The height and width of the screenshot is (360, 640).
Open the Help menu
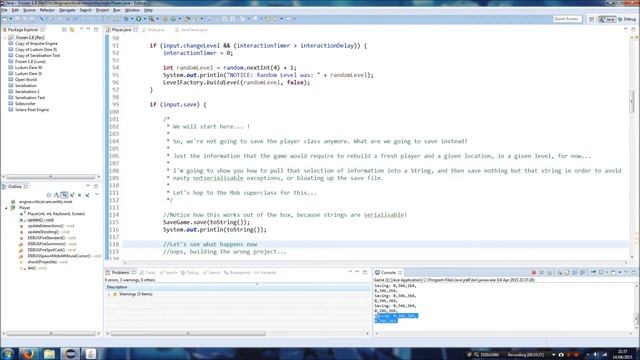coord(149,10)
